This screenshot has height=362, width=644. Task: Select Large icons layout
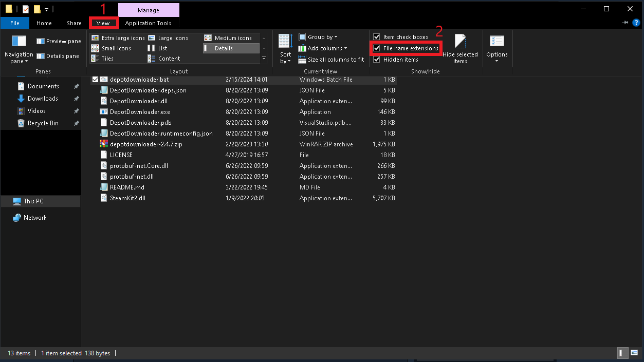(168, 38)
